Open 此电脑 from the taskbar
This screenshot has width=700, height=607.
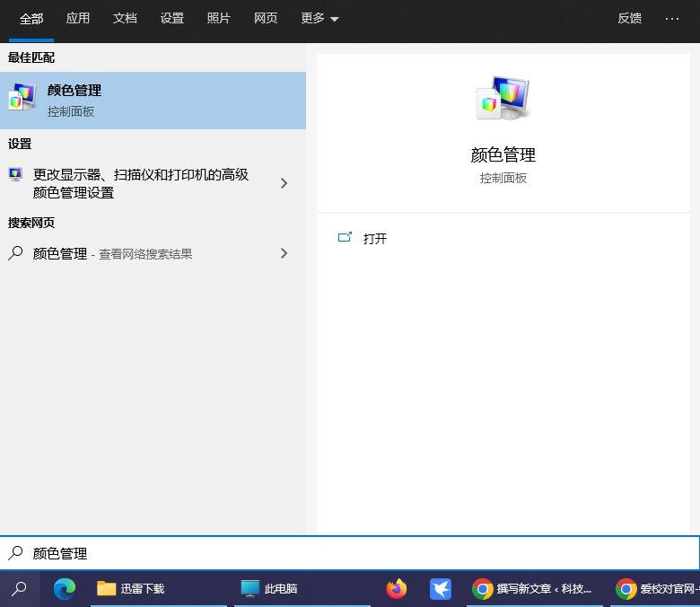point(302,589)
